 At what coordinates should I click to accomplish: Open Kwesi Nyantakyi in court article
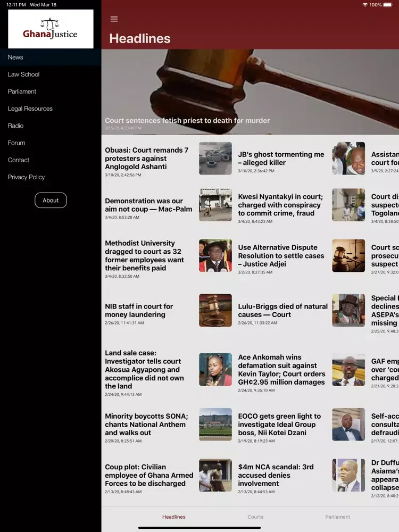point(280,205)
